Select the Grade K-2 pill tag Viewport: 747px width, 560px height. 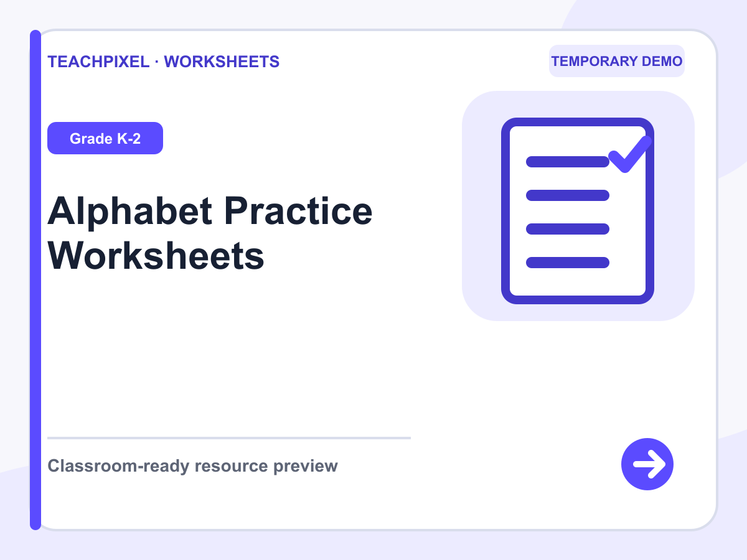point(105,138)
